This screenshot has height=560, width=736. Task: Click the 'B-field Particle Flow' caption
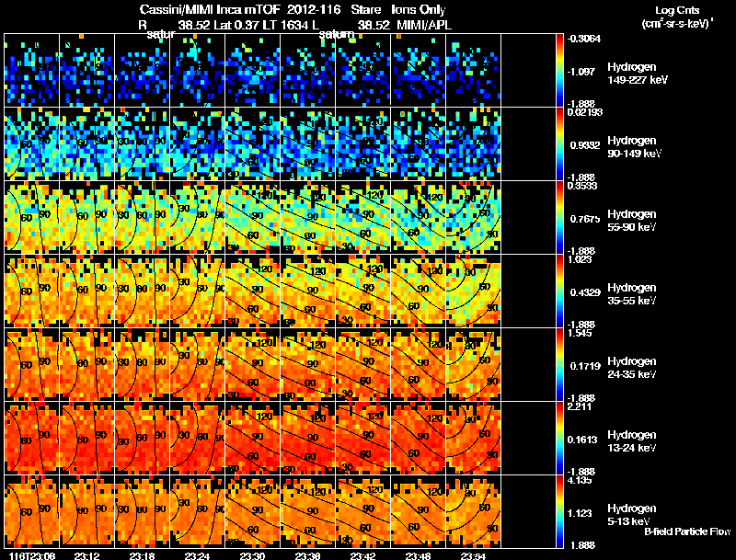point(687,531)
